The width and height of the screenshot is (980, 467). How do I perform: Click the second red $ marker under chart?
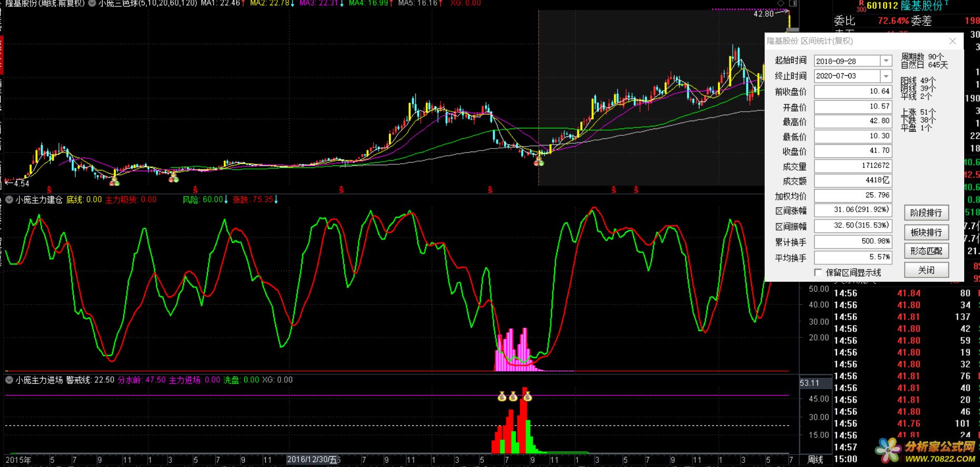195,190
